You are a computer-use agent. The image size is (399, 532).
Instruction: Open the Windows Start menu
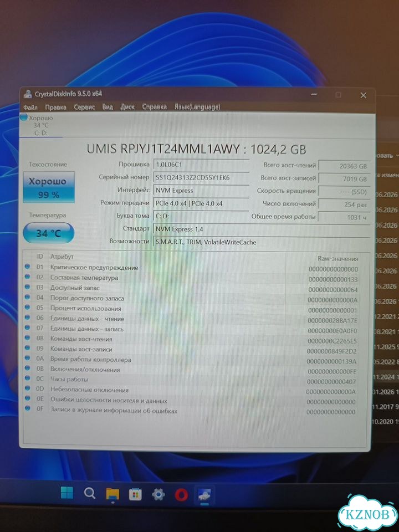pyautogui.click(x=67, y=493)
